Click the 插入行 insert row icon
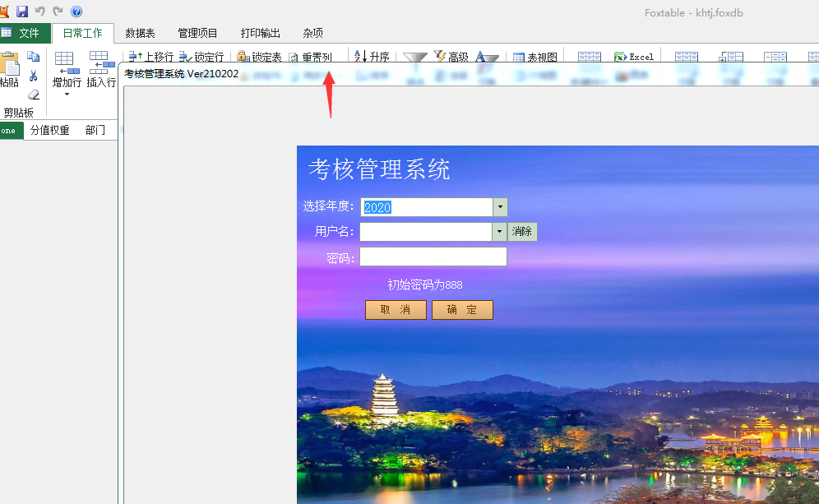 (100, 63)
